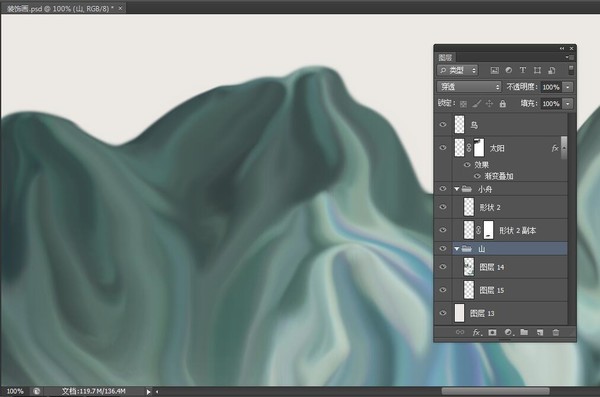Viewport: 600px width, 397px height.
Task: Open the 填充 fill slider arrow
Action: pyautogui.click(x=568, y=104)
